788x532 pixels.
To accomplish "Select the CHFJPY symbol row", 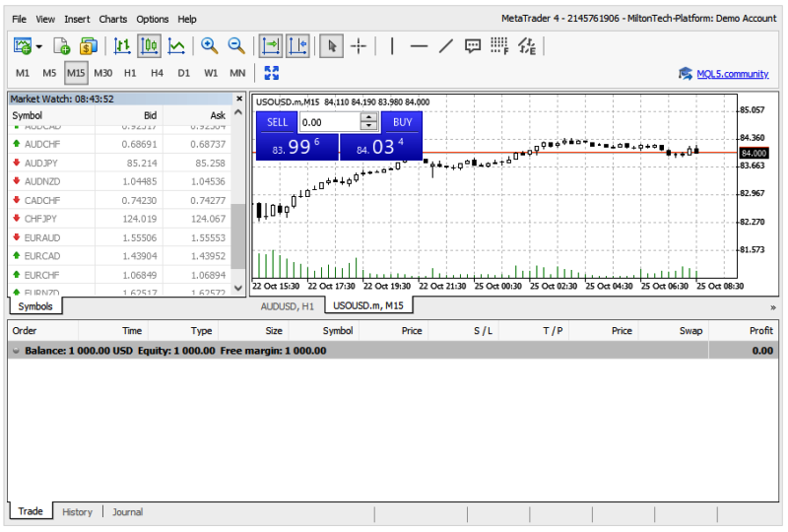I will [x=120, y=219].
